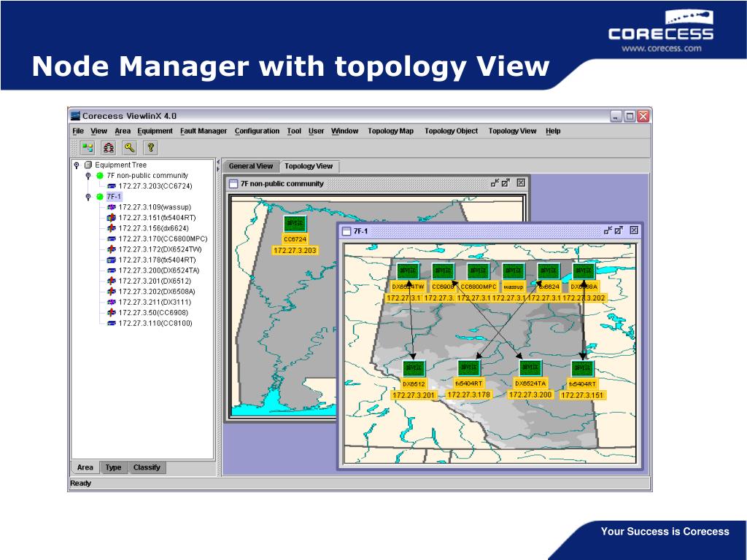Select 172.27.3.203(CC6724) in the tree

coord(155,186)
